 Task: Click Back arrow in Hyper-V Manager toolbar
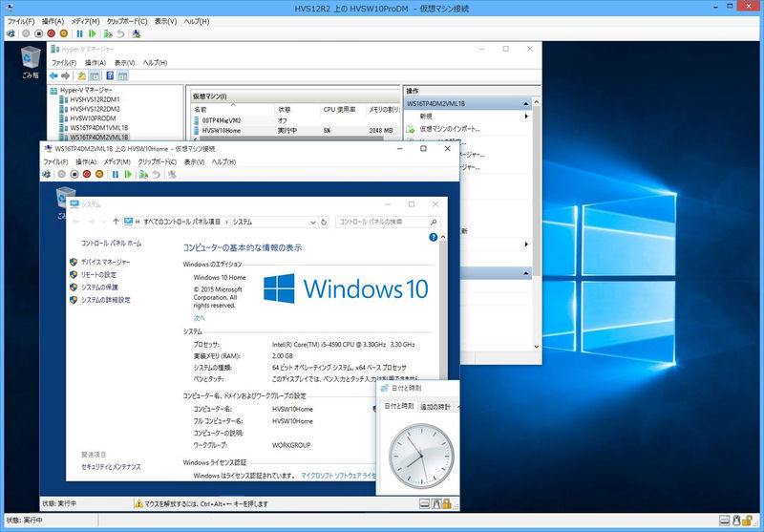click(x=53, y=76)
